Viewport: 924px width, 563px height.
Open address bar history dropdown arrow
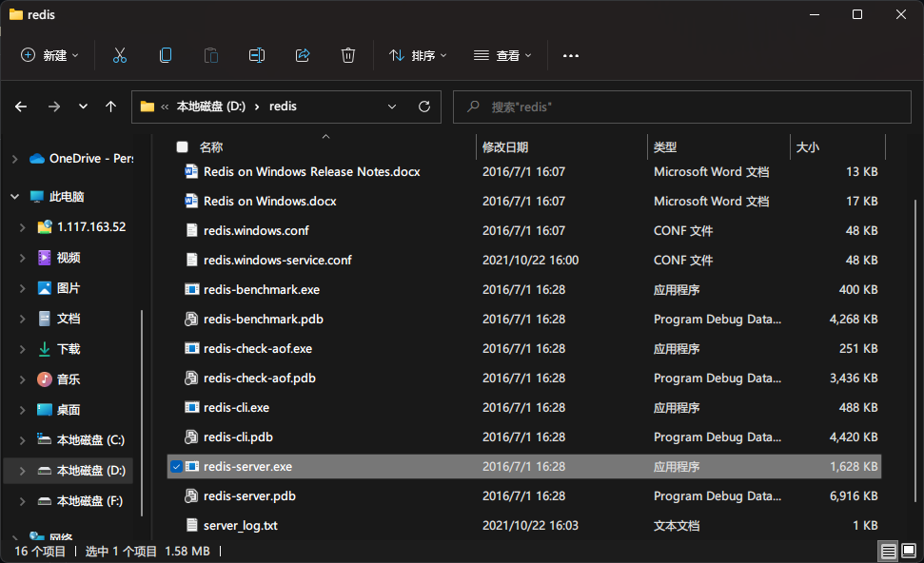tap(392, 107)
